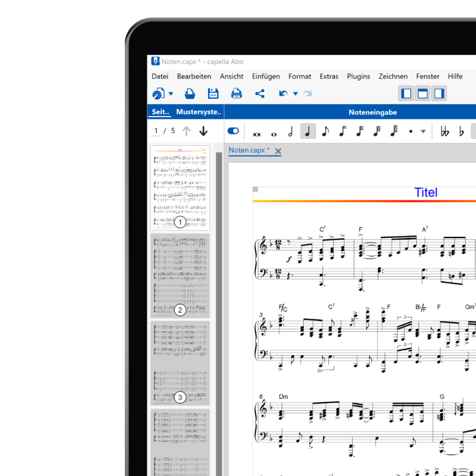Save the score with the disk icon
This screenshot has width=476, height=476.
[x=213, y=93]
